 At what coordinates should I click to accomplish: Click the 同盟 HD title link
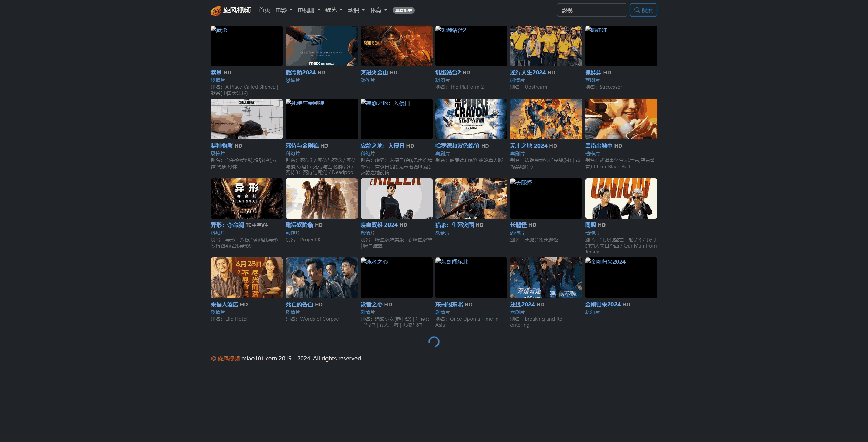coord(595,225)
